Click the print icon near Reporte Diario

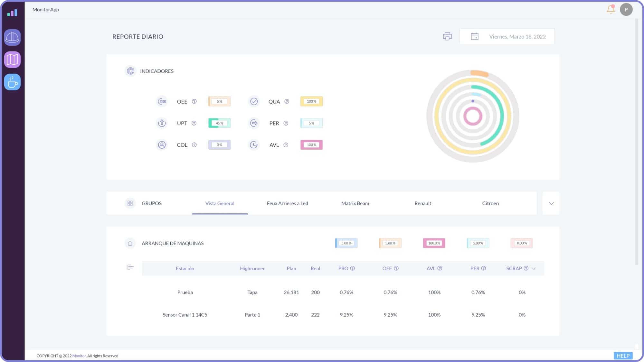[447, 36]
